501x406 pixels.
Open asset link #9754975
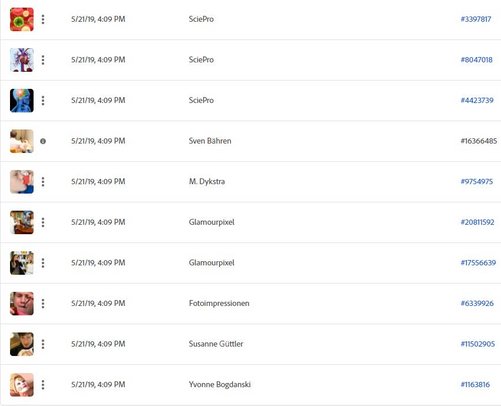coord(477,182)
